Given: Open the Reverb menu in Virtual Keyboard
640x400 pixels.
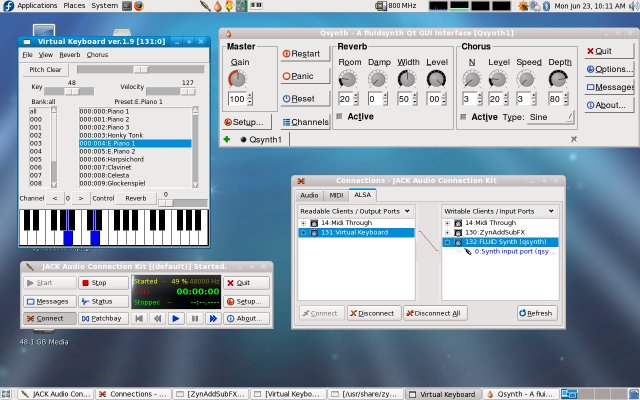Looking at the screenshot, I should click(70, 55).
